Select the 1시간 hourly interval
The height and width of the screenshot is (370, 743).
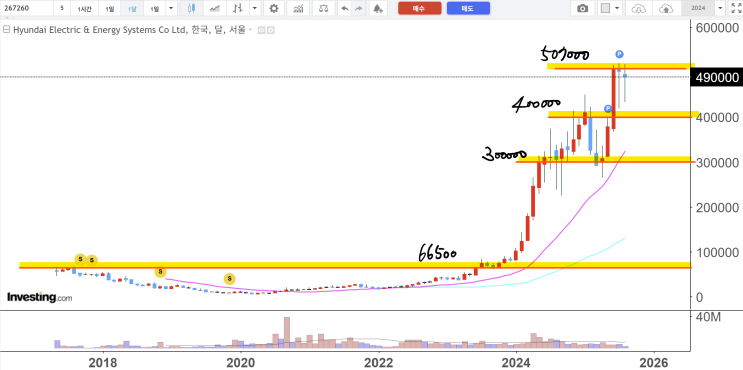[85, 9]
